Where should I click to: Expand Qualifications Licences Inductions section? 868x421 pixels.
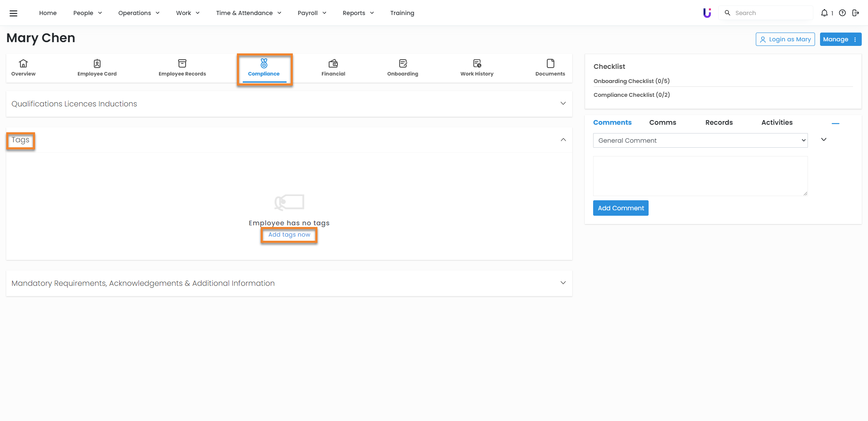[563, 103]
